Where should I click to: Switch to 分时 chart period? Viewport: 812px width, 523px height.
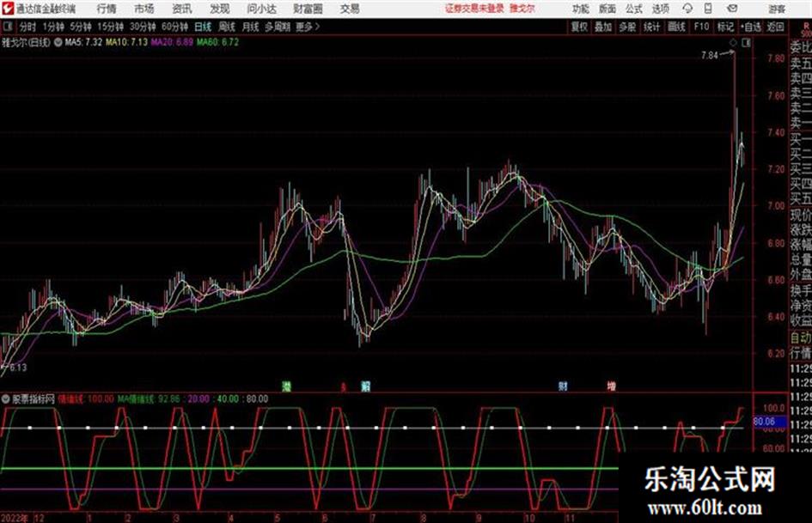(x=28, y=27)
